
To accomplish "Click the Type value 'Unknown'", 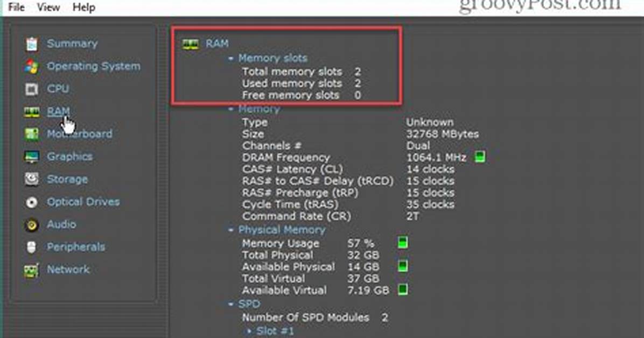I will coord(430,122).
